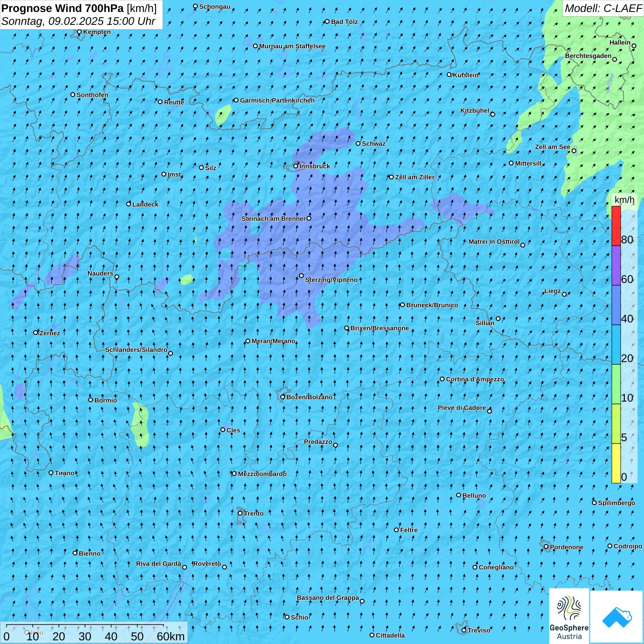This screenshot has width=644, height=644.
Task: Click the Treviso city marker
Action: point(464,630)
